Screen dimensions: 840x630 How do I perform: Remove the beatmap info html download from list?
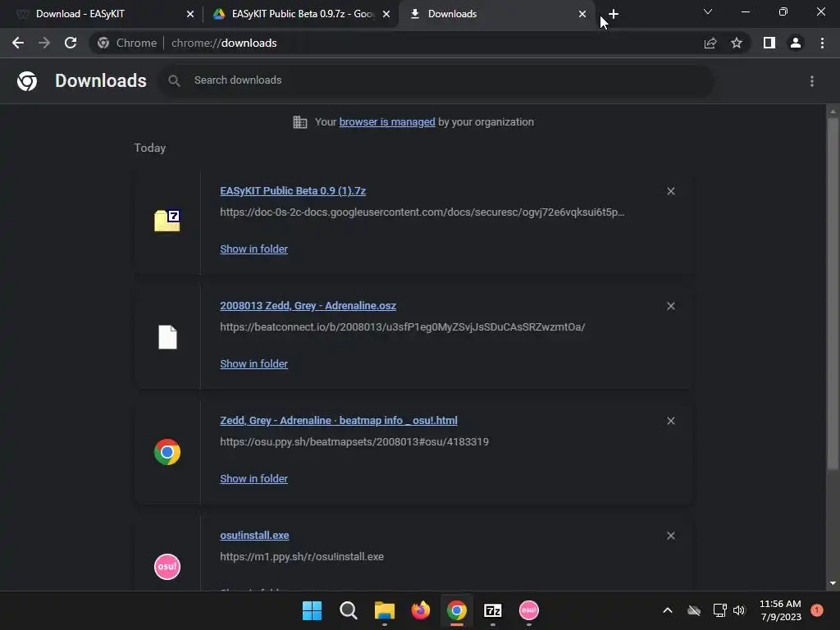pos(671,421)
